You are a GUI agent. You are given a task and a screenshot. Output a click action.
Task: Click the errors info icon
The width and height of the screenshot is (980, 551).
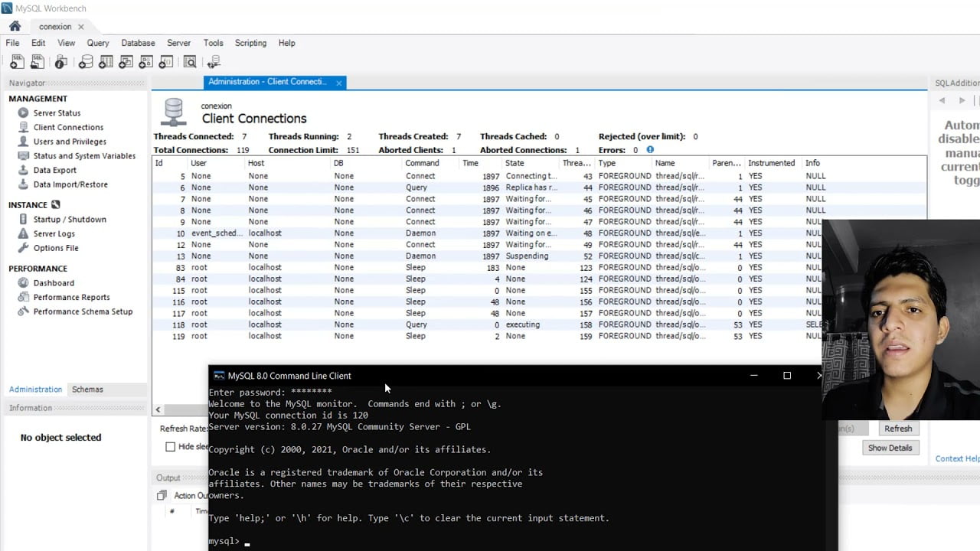coord(650,150)
